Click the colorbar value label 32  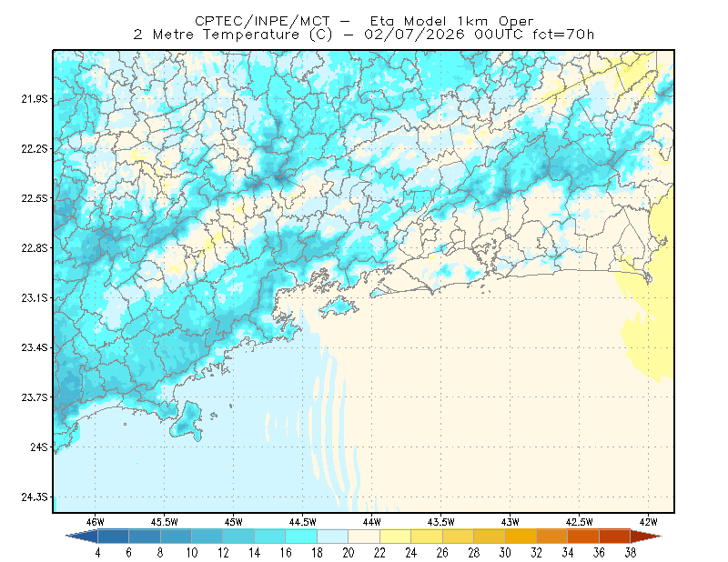coord(537,553)
